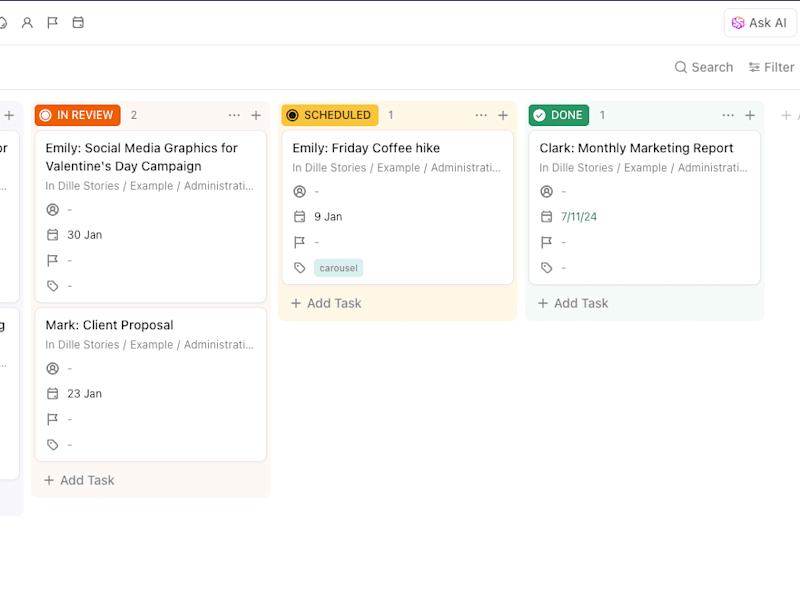Click the priority flag icon in top toolbar
This screenshot has width=800, height=600.
(x=52, y=22)
